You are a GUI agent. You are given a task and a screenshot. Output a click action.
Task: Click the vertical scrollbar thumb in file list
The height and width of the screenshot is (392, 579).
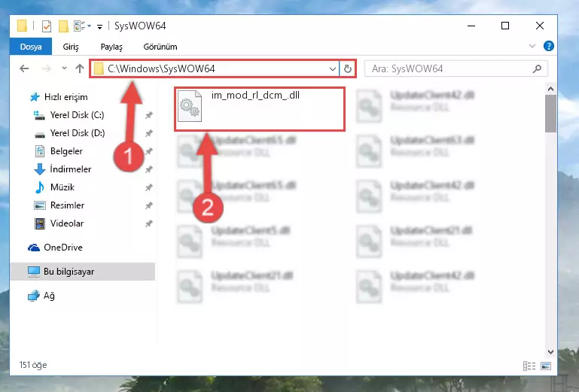[550, 114]
